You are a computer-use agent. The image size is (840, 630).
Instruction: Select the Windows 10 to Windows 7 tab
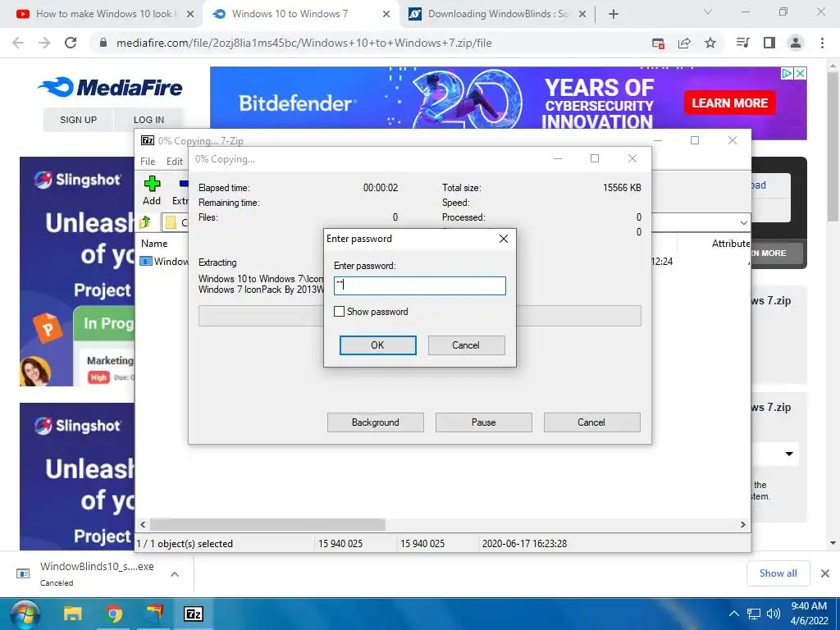point(290,14)
